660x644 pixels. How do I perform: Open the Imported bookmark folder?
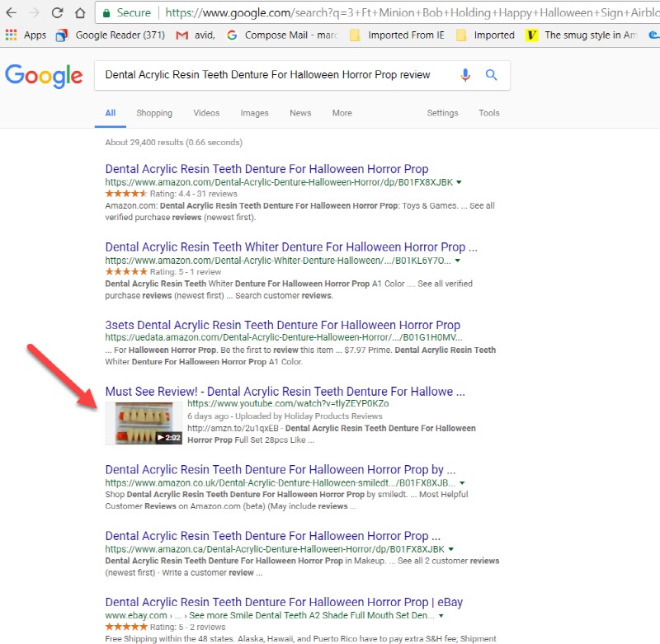click(x=485, y=35)
